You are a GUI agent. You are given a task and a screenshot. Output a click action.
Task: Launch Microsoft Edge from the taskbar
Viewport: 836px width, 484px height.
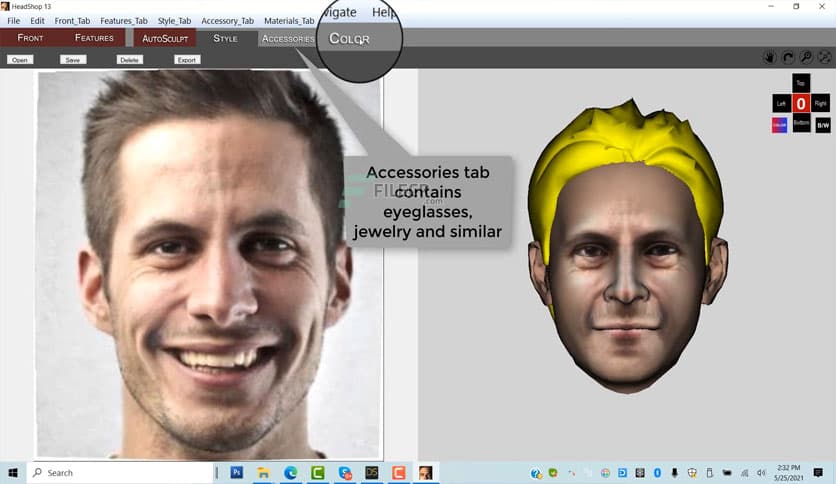[x=291, y=473]
